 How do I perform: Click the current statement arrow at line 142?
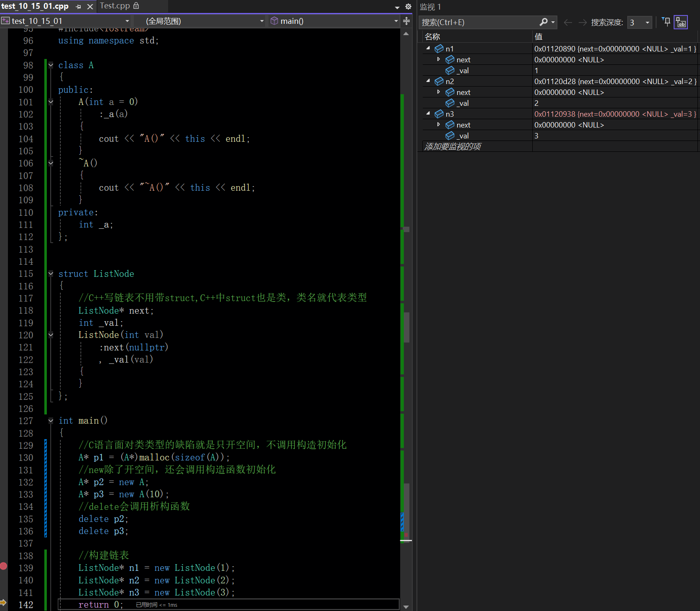point(3,603)
